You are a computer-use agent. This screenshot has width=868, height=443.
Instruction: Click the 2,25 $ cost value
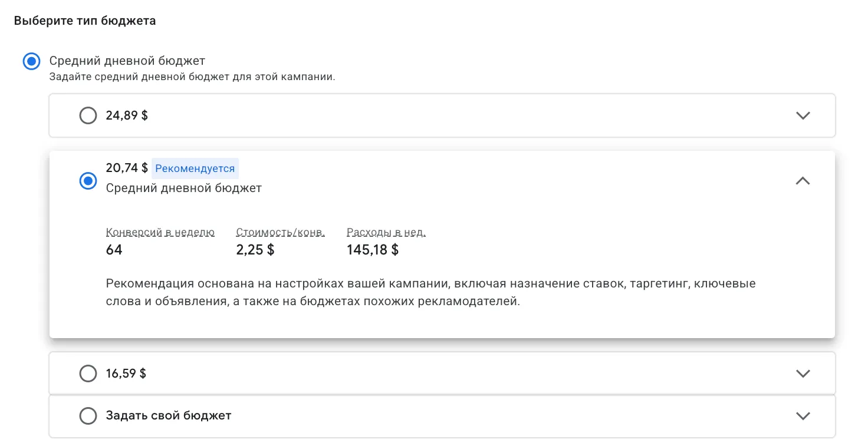[255, 250]
